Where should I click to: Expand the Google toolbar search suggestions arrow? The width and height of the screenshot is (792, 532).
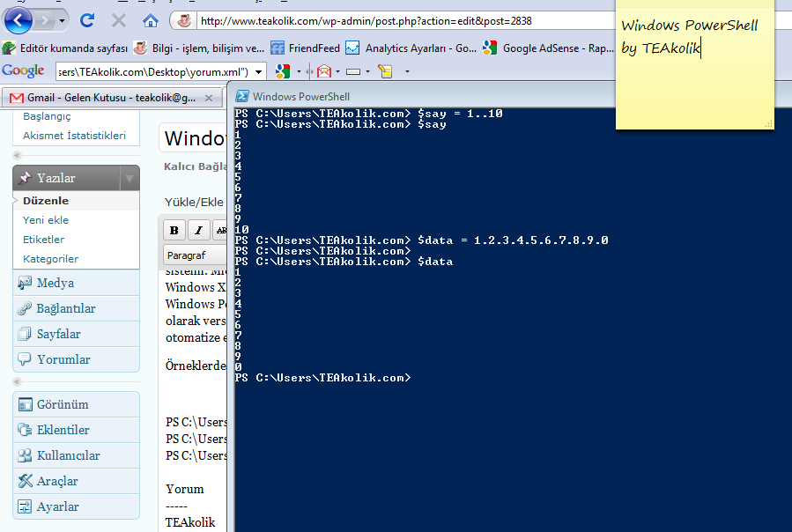tap(259, 71)
